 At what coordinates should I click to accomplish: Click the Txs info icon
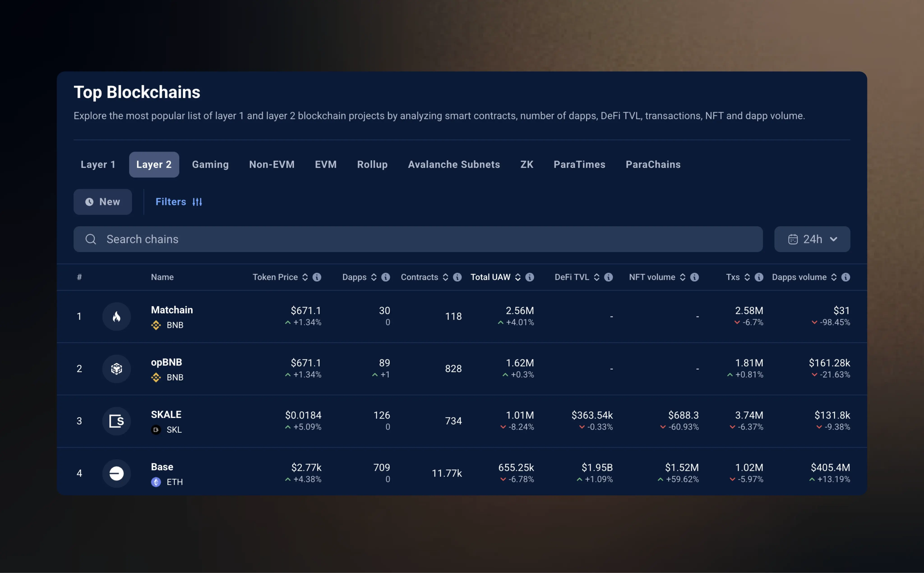coord(759,277)
